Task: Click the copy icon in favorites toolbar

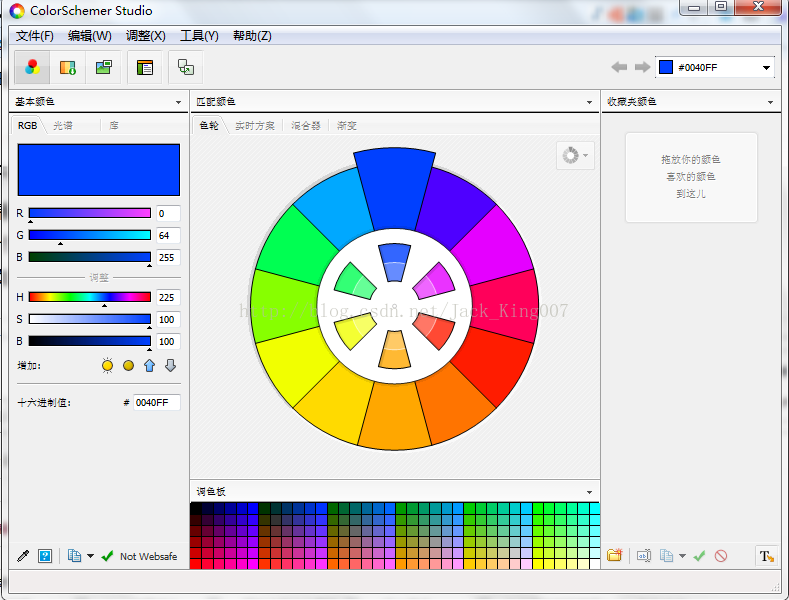Action: tap(666, 556)
